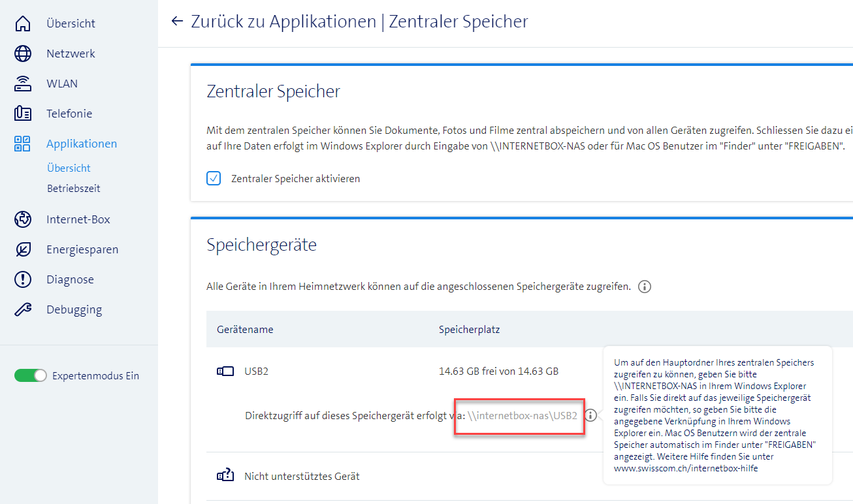Screen dimensions: 853x504
Task: Click the USB2 drive icon
Action: 225,371
